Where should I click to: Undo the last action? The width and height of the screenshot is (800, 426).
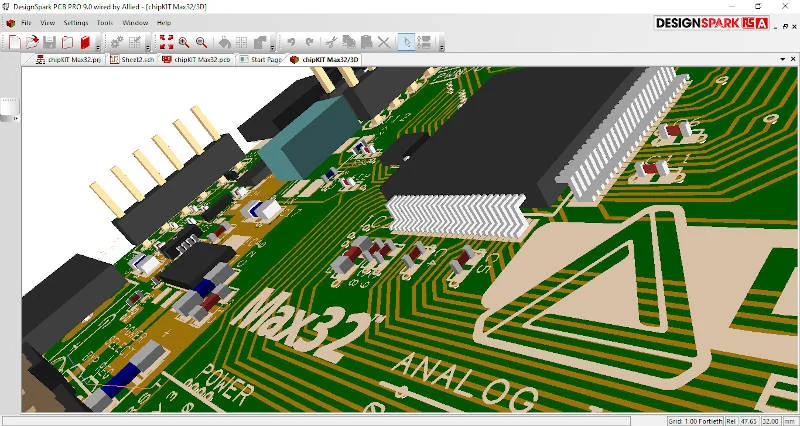pyautogui.click(x=291, y=42)
